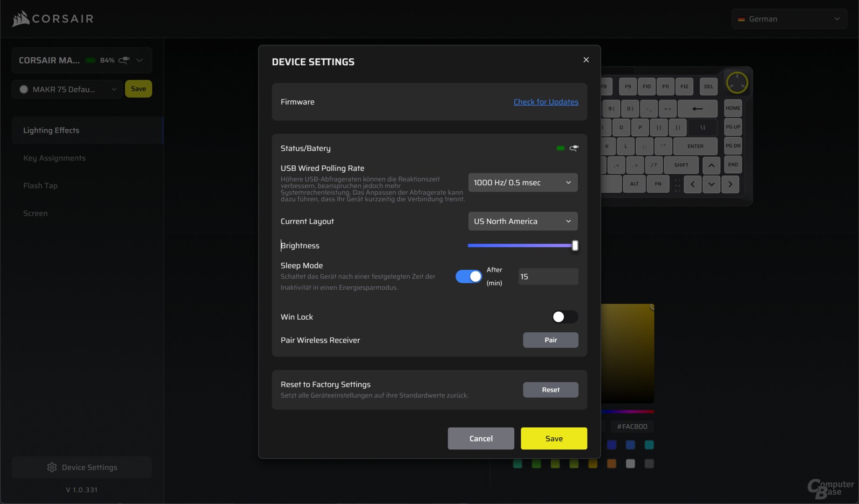Click the FN key on keyboard preview
Viewport: 859px width, 504px height.
(x=658, y=184)
